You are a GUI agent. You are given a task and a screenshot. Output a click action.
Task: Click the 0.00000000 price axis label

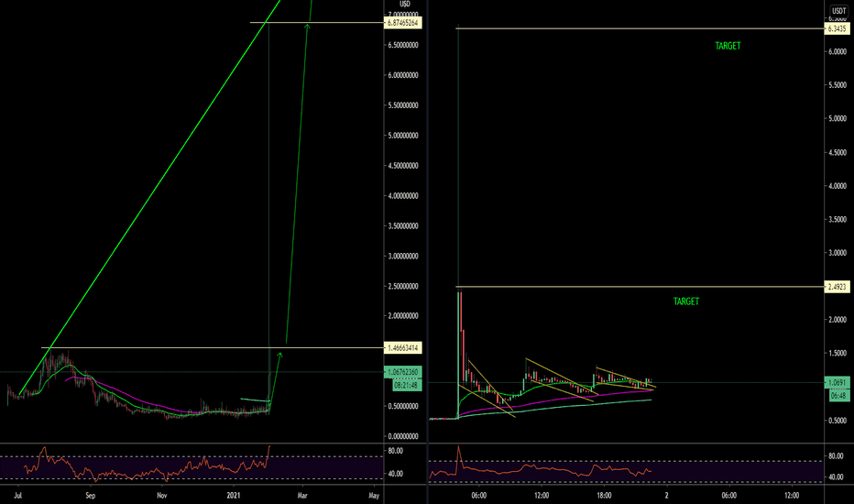point(403,436)
